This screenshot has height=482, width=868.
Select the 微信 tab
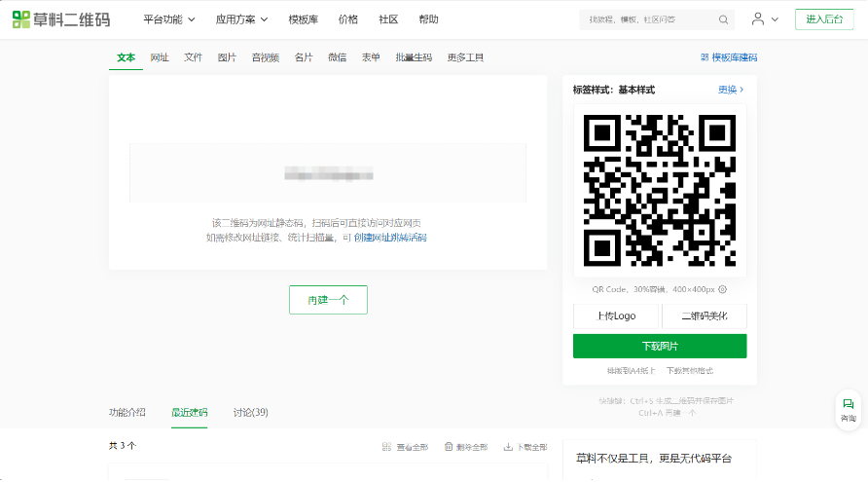[x=337, y=57]
